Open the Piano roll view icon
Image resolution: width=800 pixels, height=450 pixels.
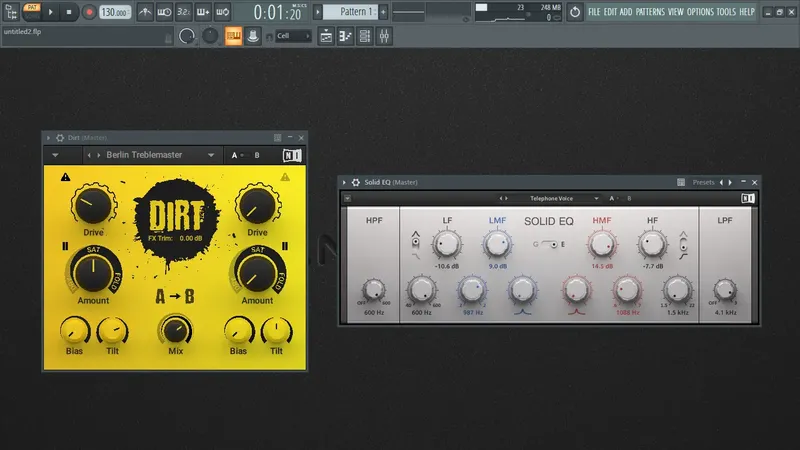point(345,36)
